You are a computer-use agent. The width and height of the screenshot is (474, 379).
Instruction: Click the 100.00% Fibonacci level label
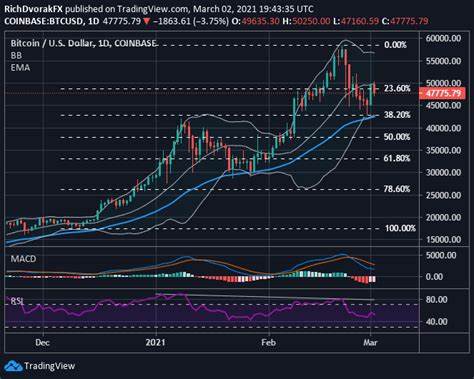point(400,228)
